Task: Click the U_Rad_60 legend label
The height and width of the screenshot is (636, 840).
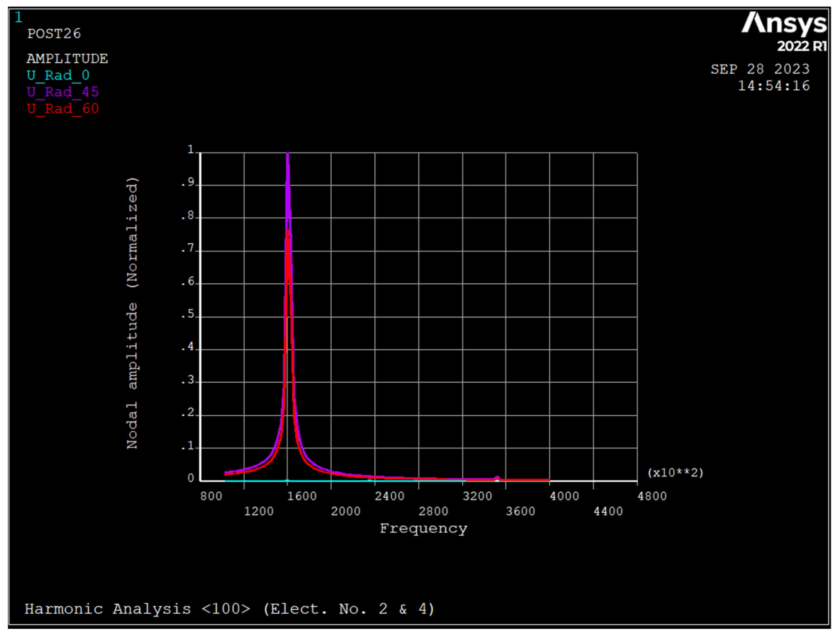Action: coord(63,109)
